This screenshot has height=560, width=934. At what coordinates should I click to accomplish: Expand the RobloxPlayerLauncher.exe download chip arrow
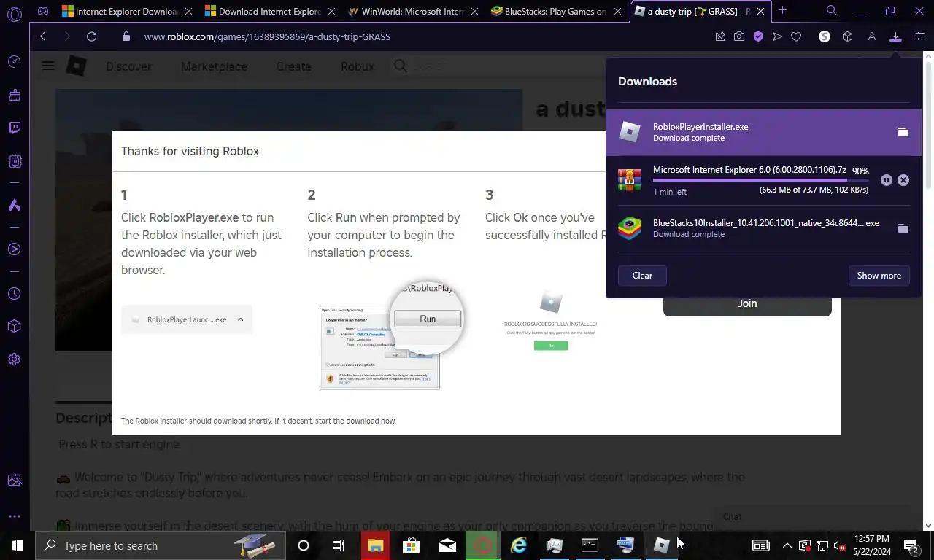coord(240,319)
